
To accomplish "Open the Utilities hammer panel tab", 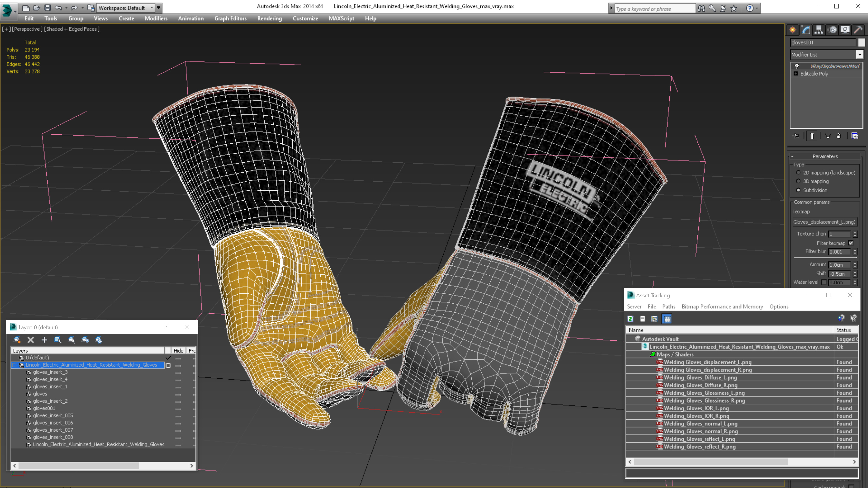I will (858, 30).
